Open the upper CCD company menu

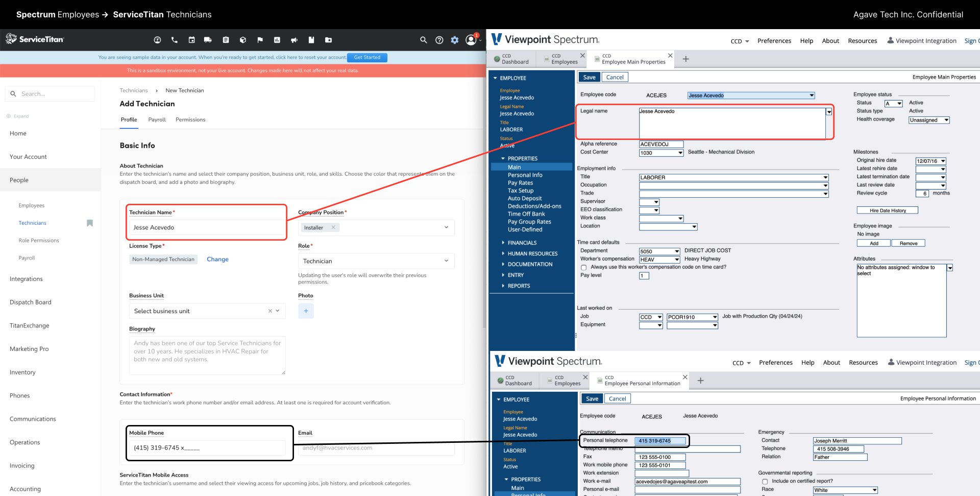tap(740, 41)
